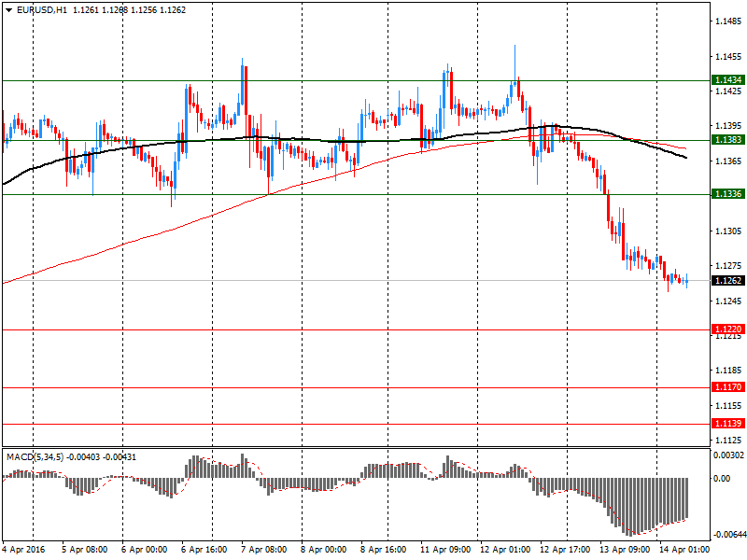Select the red 1.1220 support level label
The width and height of the screenshot is (747, 560).
pyautogui.click(x=728, y=329)
